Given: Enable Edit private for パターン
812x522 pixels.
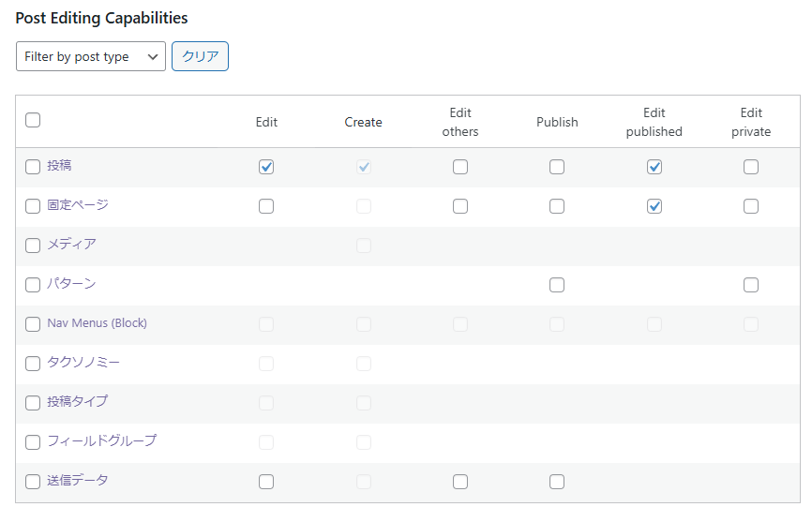Looking at the screenshot, I should (751, 285).
